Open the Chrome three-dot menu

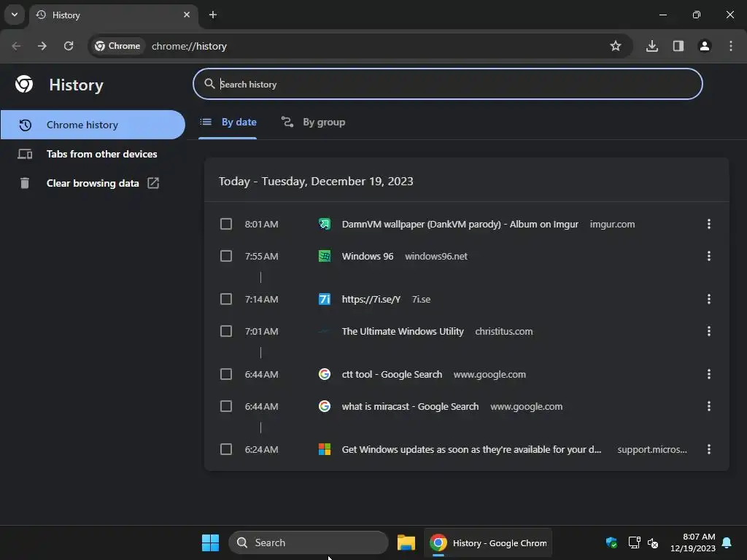731,46
